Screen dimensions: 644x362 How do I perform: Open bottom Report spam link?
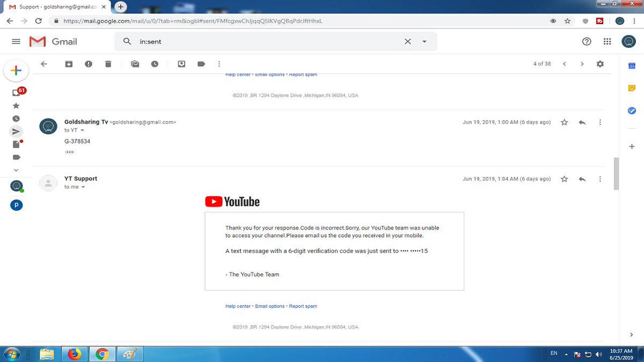coord(303,306)
